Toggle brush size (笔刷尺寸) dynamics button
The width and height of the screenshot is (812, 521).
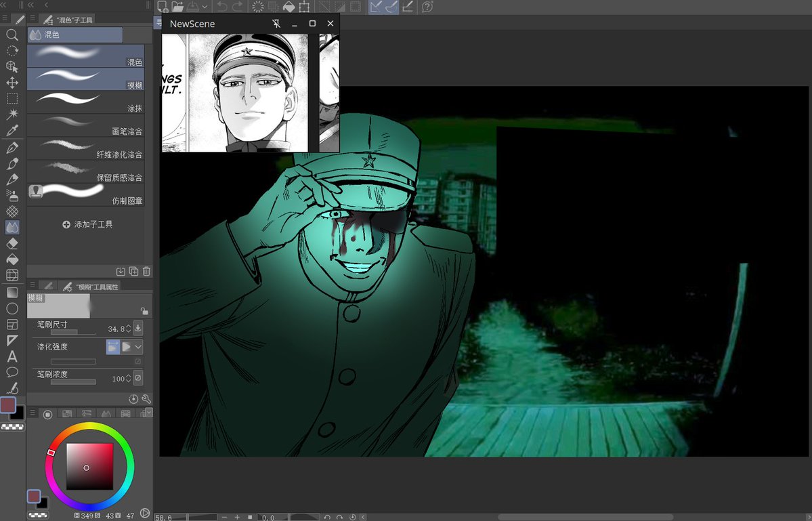[138, 328]
